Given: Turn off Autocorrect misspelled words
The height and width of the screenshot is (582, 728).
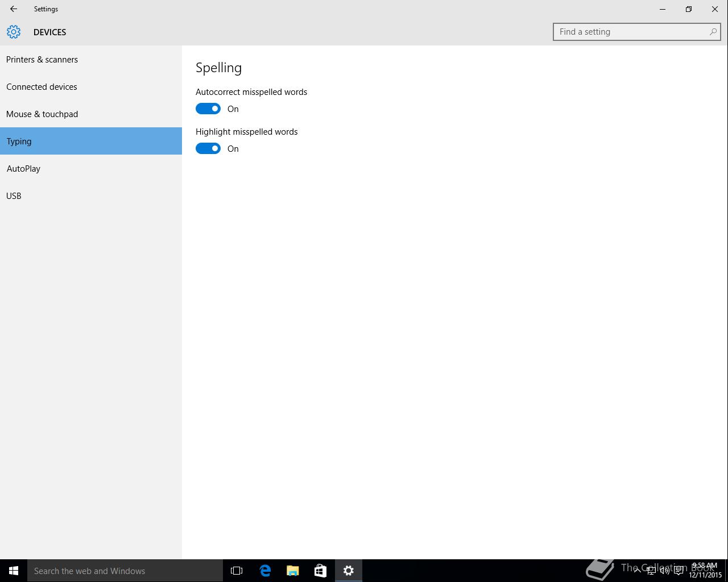Looking at the screenshot, I should click(x=208, y=109).
